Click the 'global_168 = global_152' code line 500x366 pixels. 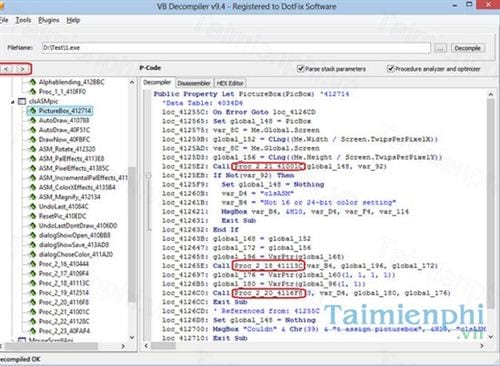tap(236, 239)
